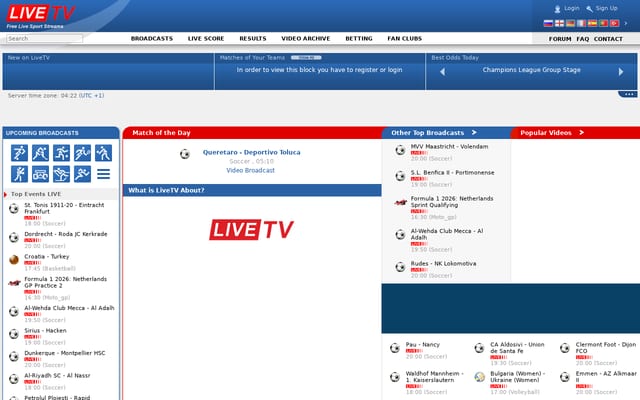The height and width of the screenshot is (400, 640).
Task: Open the Results menu
Action: coord(253,38)
